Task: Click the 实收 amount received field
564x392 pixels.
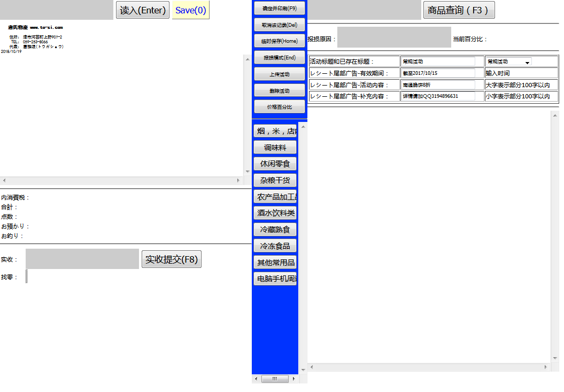Action: coord(82,259)
